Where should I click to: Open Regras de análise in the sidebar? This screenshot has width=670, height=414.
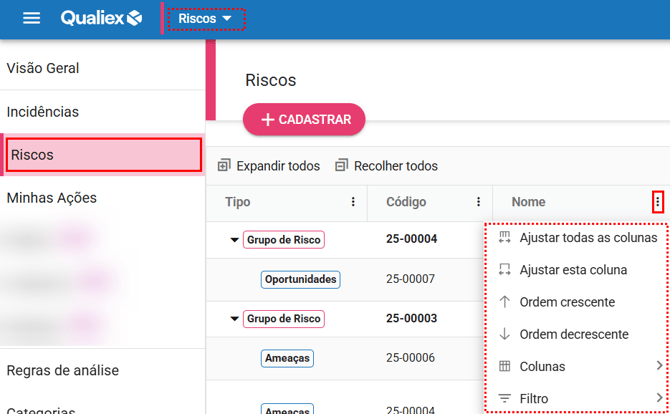point(63,371)
